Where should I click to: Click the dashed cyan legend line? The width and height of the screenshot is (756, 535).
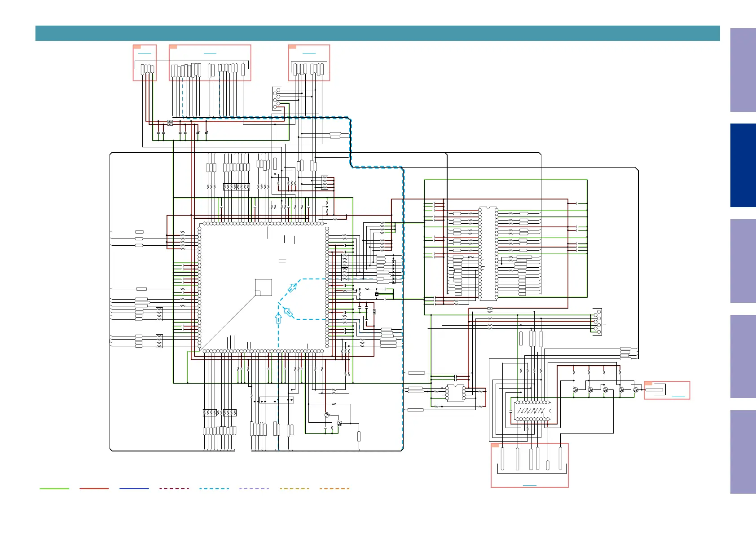pos(214,488)
